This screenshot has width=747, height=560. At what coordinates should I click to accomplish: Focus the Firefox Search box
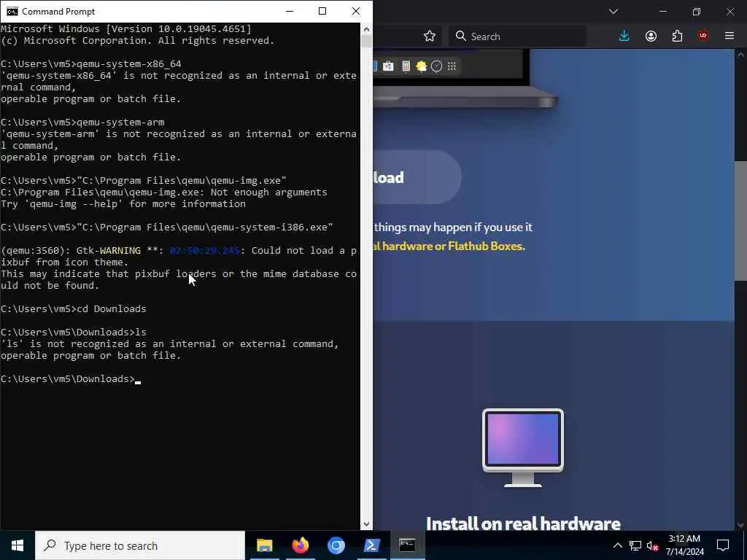517,36
